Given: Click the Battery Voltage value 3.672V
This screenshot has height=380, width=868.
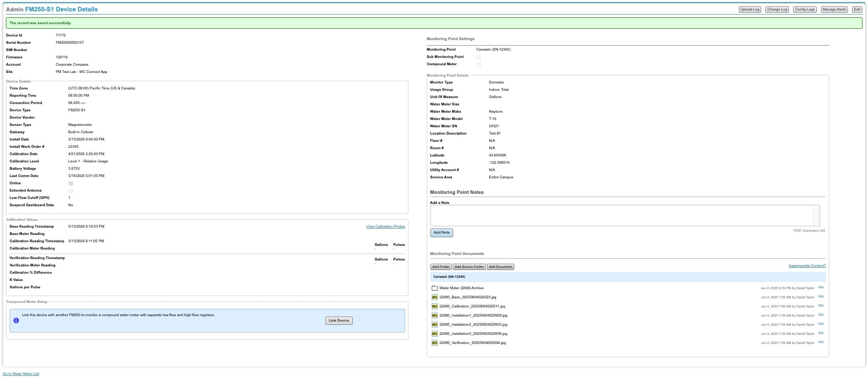Looking at the screenshot, I should (74, 169).
